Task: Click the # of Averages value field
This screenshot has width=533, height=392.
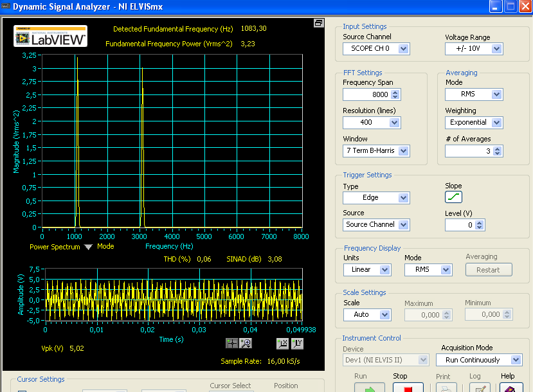Action: click(x=469, y=151)
